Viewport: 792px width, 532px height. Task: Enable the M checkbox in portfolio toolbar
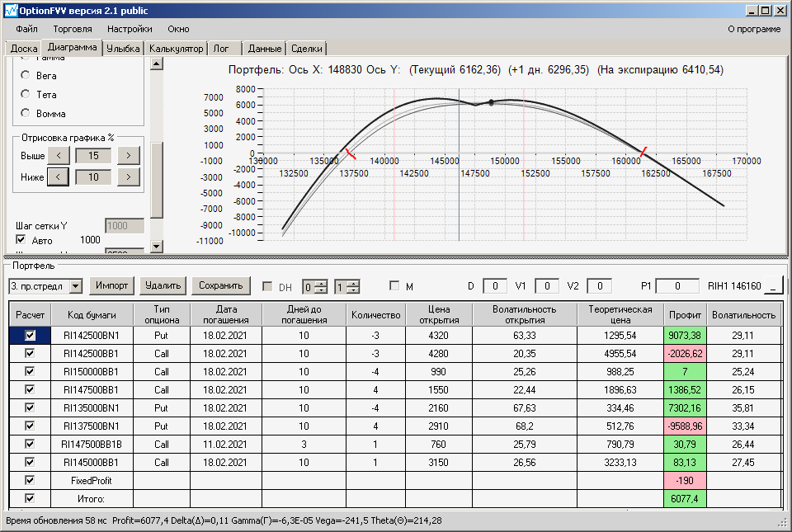click(x=395, y=287)
